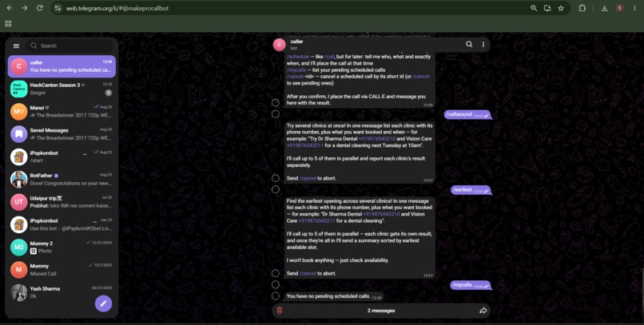Click /call link in the schedule description
The width and height of the screenshot is (644, 325).
coord(330,57)
